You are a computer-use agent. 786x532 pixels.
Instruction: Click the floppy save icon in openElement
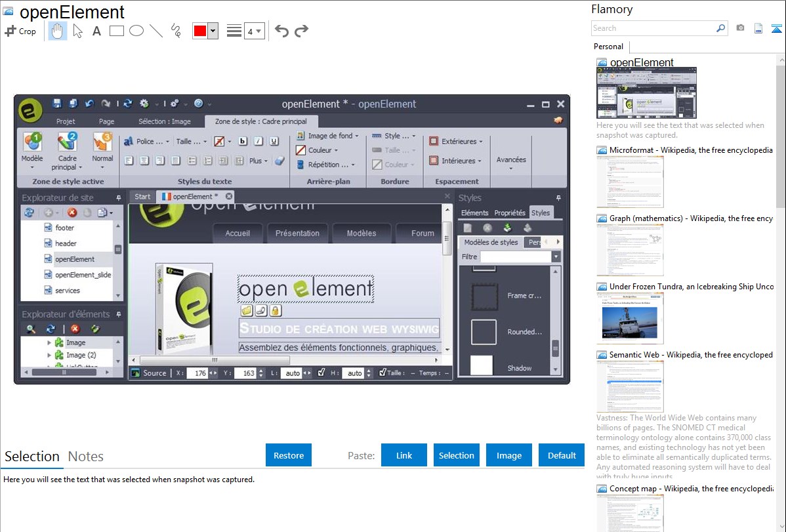pyautogui.click(x=57, y=103)
